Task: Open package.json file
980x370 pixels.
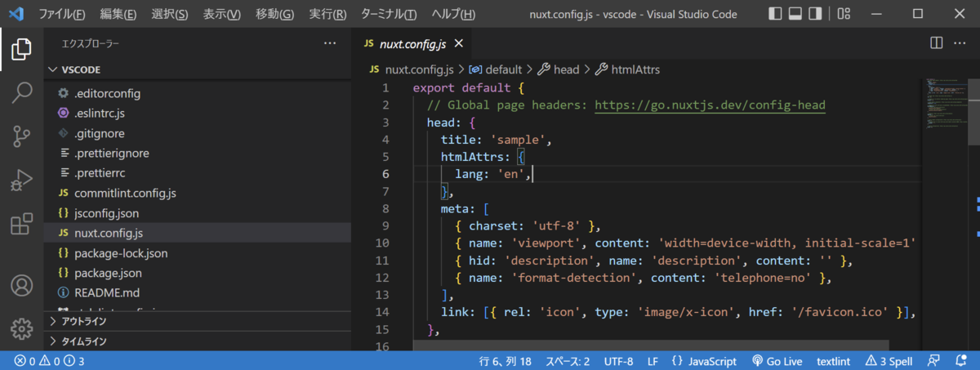Action: coord(198,274)
